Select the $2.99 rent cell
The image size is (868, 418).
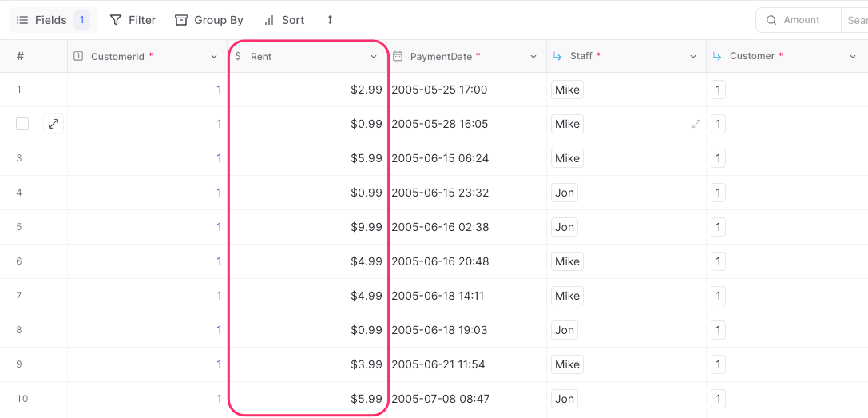307,90
